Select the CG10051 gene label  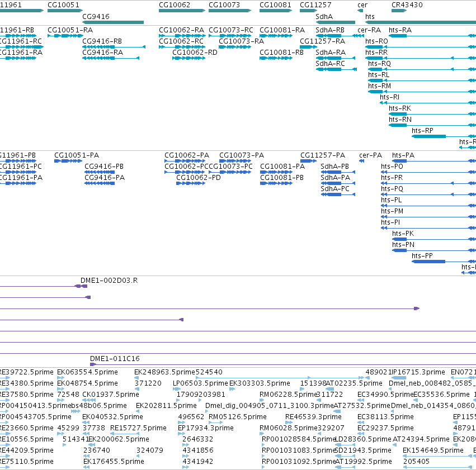[x=63, y=5]
